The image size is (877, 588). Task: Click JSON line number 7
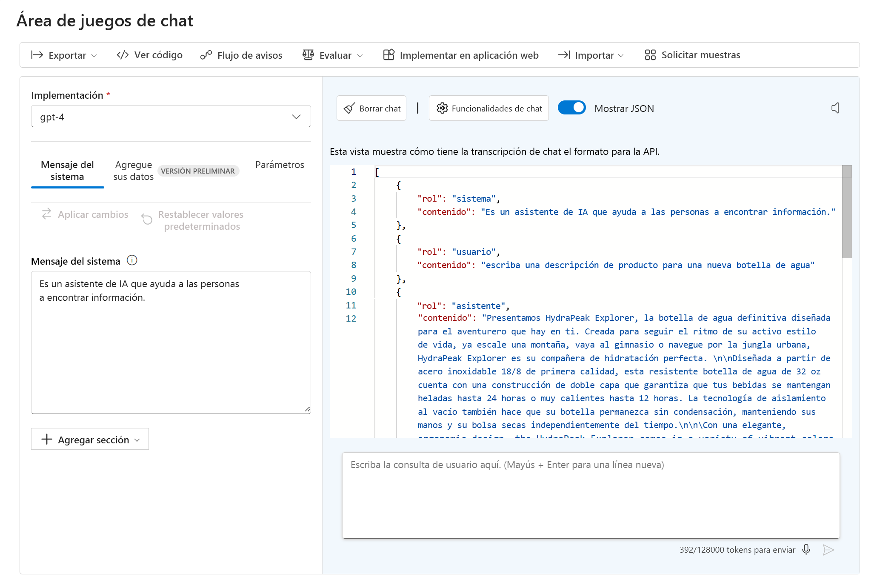point(354,252)
